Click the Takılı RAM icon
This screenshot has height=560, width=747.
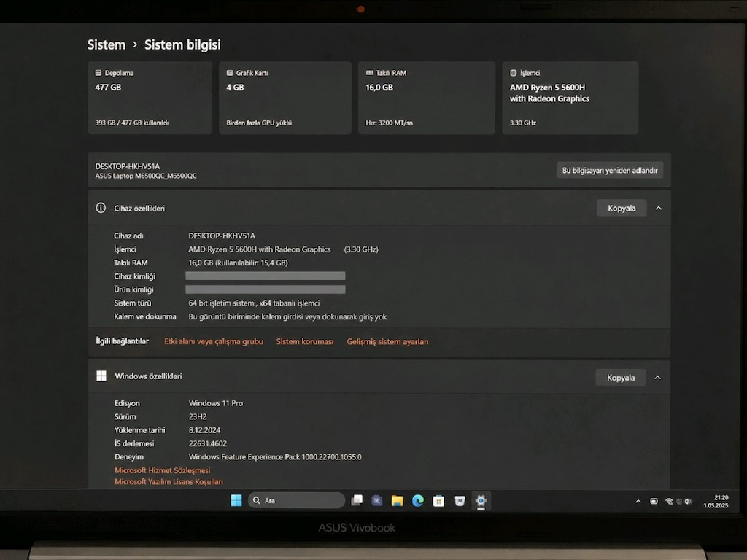[369, 73]
